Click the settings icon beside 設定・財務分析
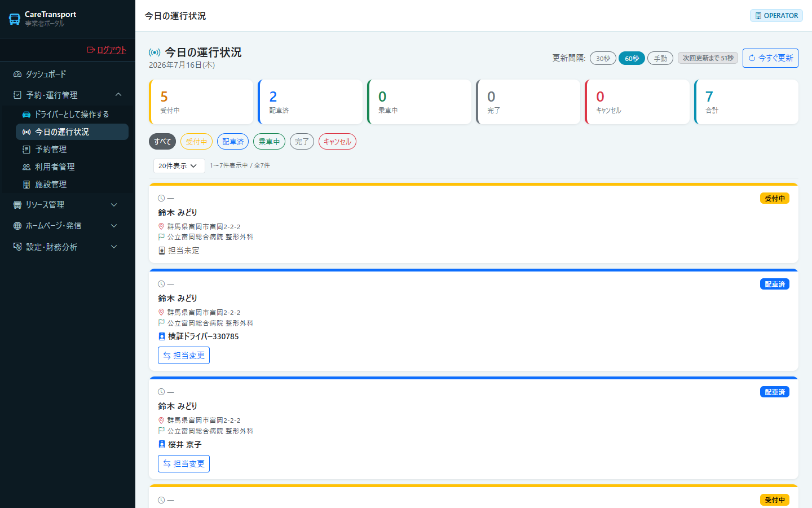 pyautogui.click(x=17, y=247)
